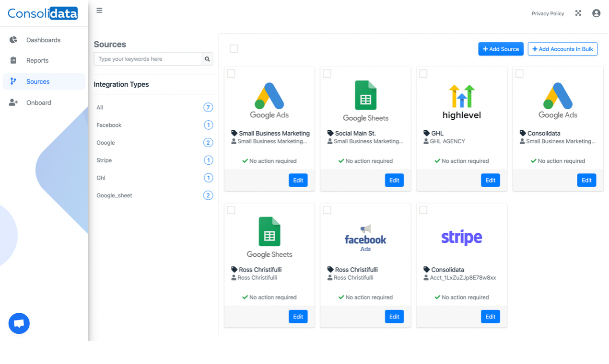Viewport: 609px width, 364px height.
Task: Click the Onboard add-user icon
Action: (13, 102)
